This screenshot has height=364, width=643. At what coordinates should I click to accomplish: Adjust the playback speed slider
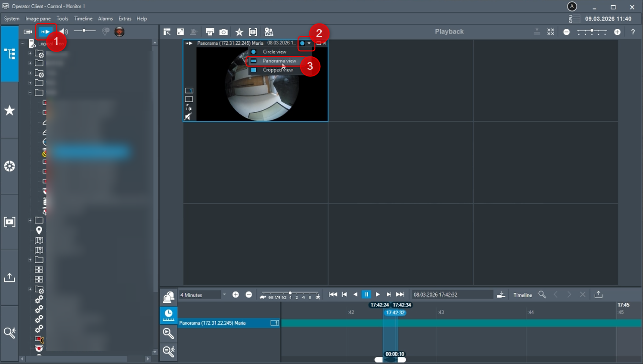click(x=290, y=293)
